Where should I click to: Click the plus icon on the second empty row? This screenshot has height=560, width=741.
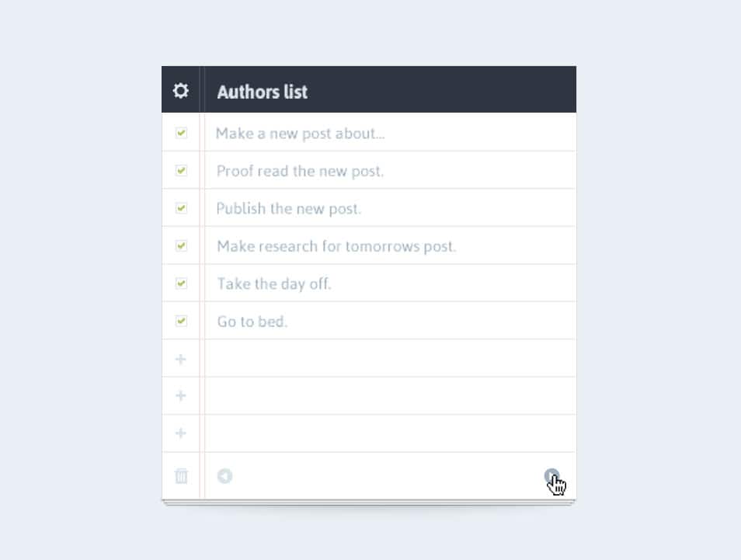[x=180, y=395]
